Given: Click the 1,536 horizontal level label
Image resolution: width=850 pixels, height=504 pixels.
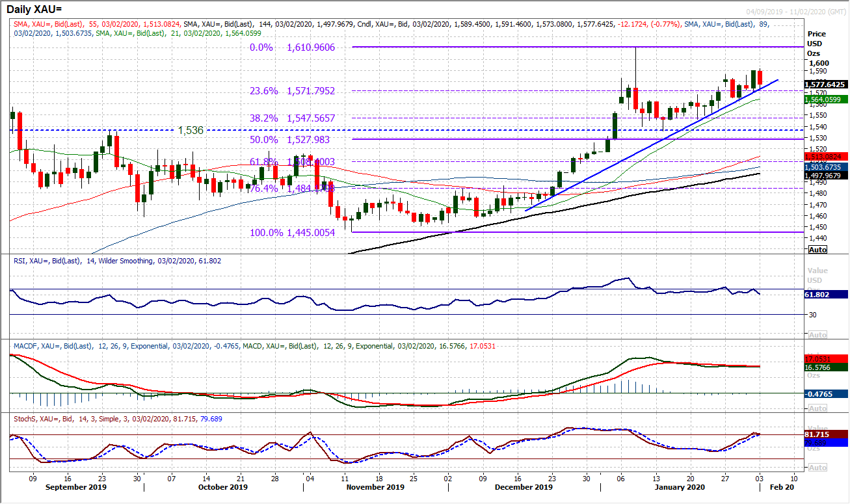Looking at the screenshot, I should pos(191,131).
